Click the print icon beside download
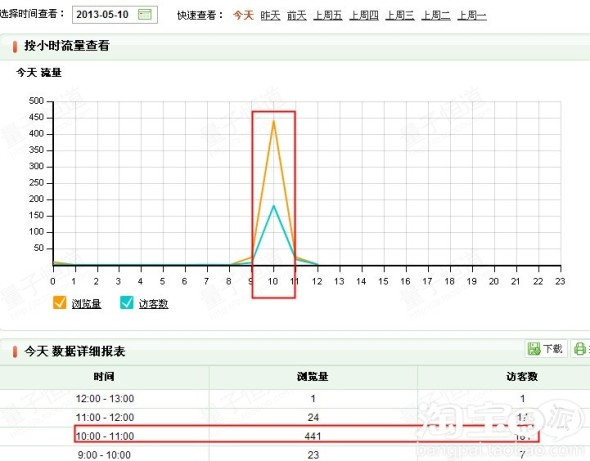Viewport: 590px width, 461px height. tap(579, 349)
